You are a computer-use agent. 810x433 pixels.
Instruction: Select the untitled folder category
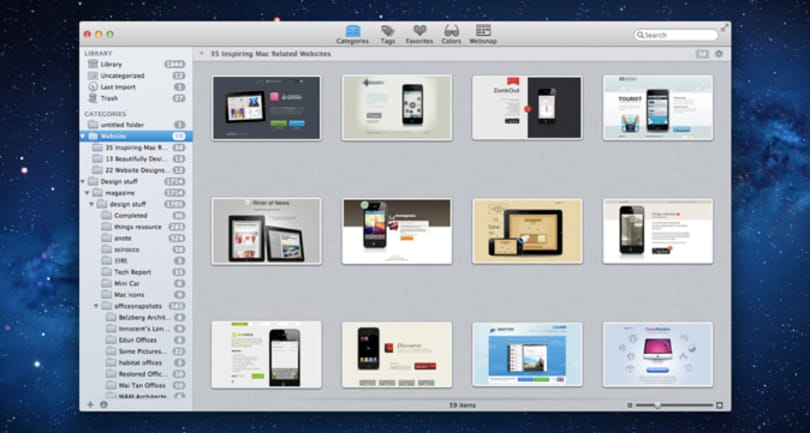136,125
